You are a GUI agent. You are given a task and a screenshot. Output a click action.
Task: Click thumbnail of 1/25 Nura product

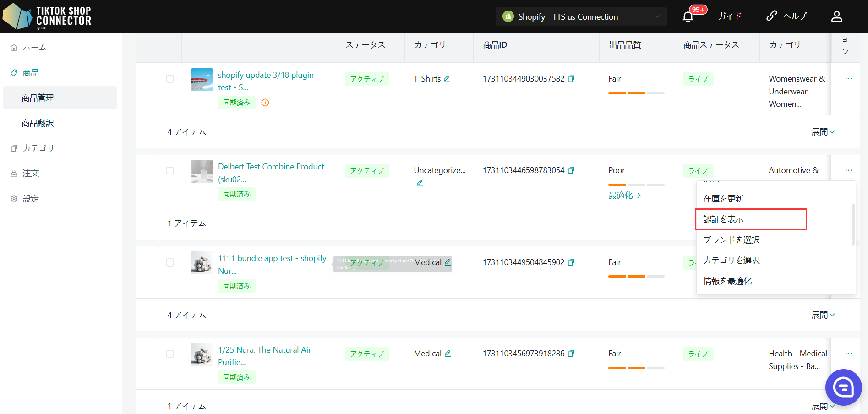pyautogui.click(x=202, y=354)
